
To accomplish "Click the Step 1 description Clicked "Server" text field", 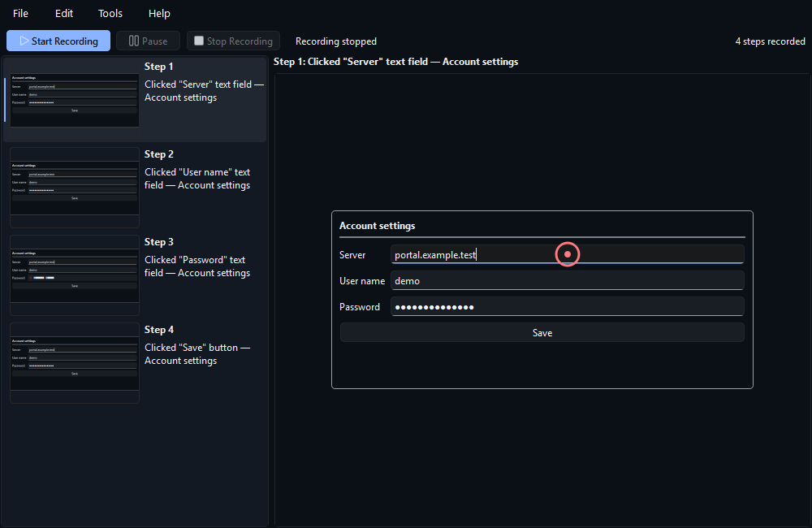I will (204, 91).
